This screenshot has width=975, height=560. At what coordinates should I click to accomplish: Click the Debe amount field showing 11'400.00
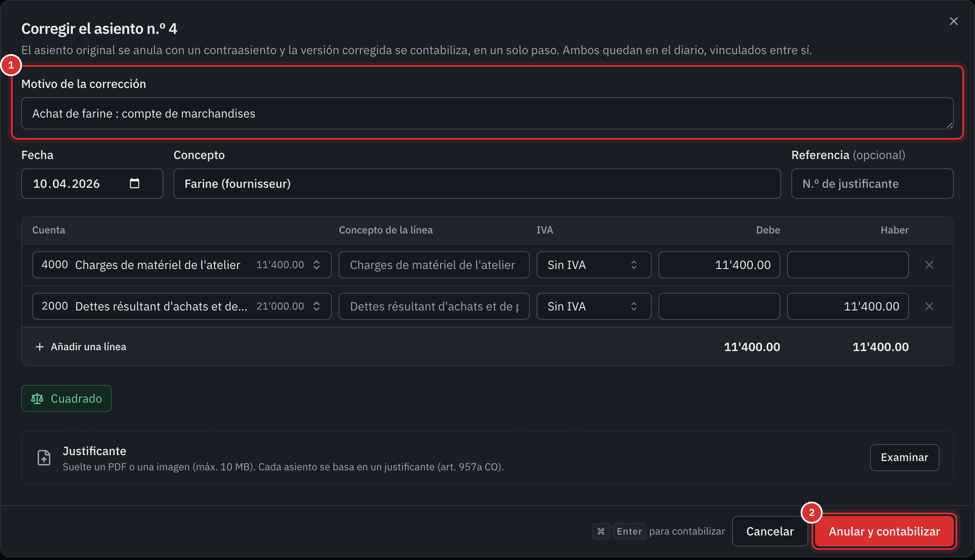719,265
